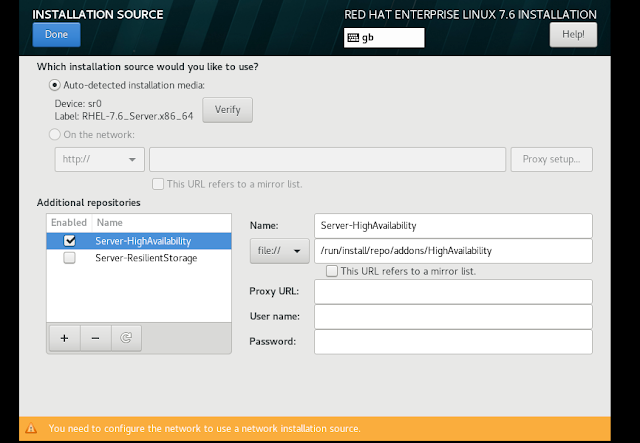Toggle mirror list checkbox under repository path
The height and width of the screenshot is (443, 640).
pos(332,271)
